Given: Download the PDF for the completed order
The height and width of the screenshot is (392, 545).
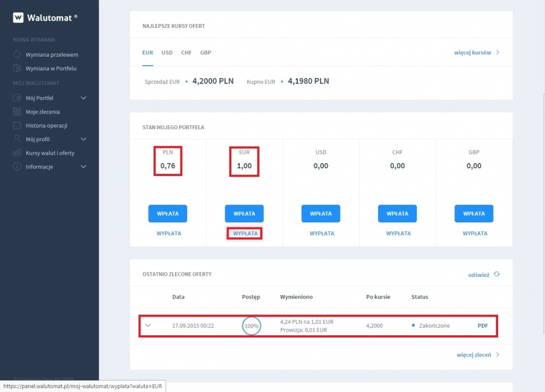Looking at the screenshot, I should pos(483,325).
